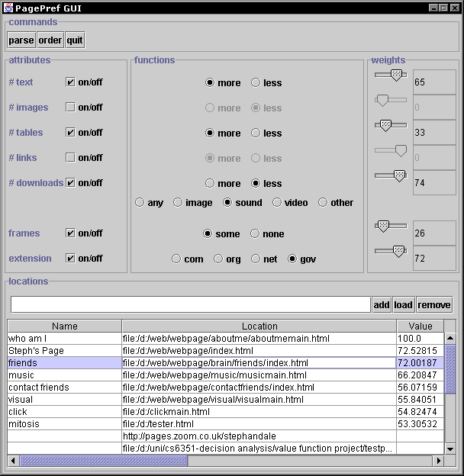Select the 'music' name cell

[x=65, y=375]
